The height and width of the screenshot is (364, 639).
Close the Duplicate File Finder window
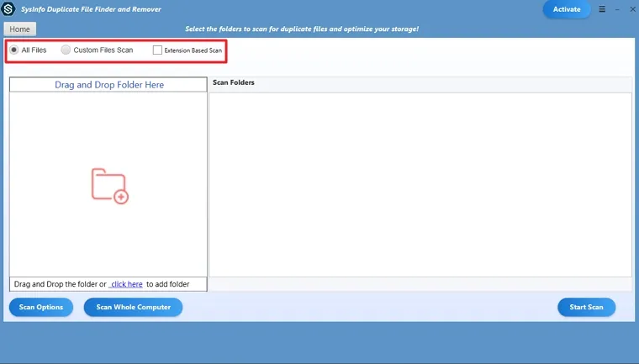pyautogui.click(x=632, y=9)
